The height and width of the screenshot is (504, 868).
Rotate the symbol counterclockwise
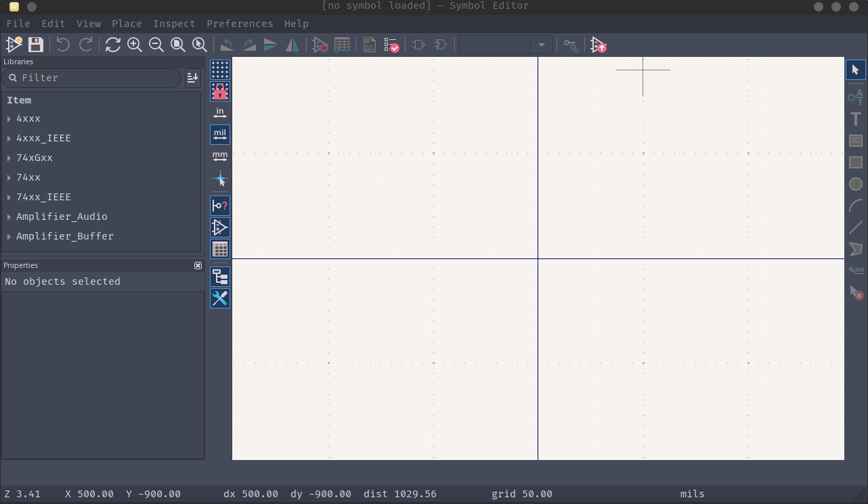(227, 45)
